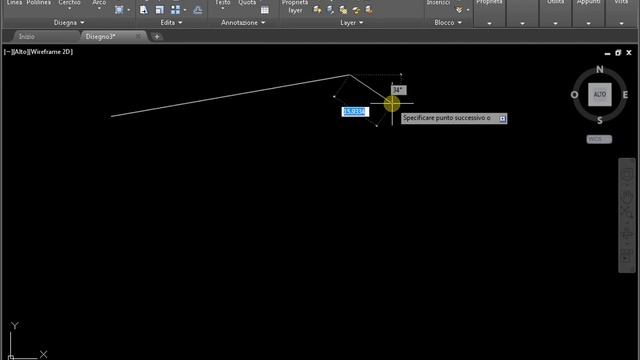Click O on the ViewCube compass
Screen dimensions: 640x360
pyautogui.click(x=574, y=95)
